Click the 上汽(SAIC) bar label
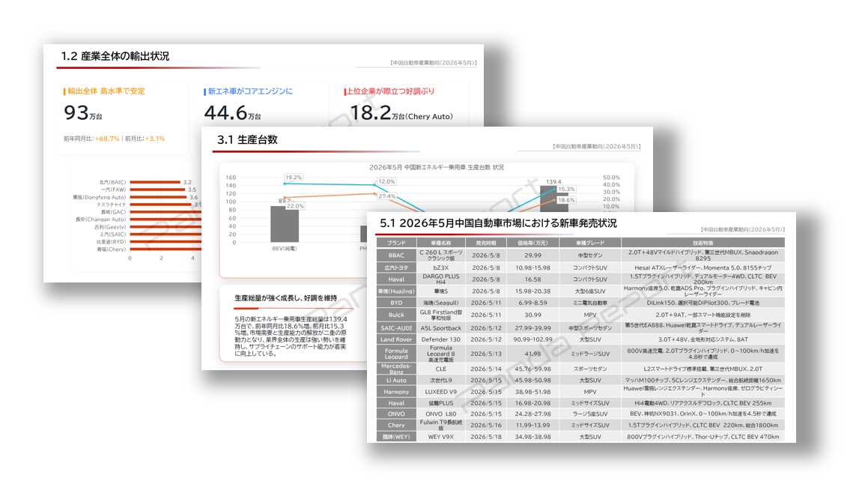This screenshot has width=868, height=493. pyautogui.click(x=112, y=235)
